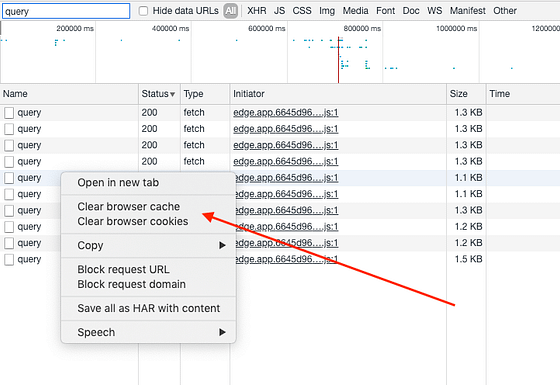The height and width of the screenshot is (385, 560).
Task: Sort by the Type column header
Action: pos(205,94)
